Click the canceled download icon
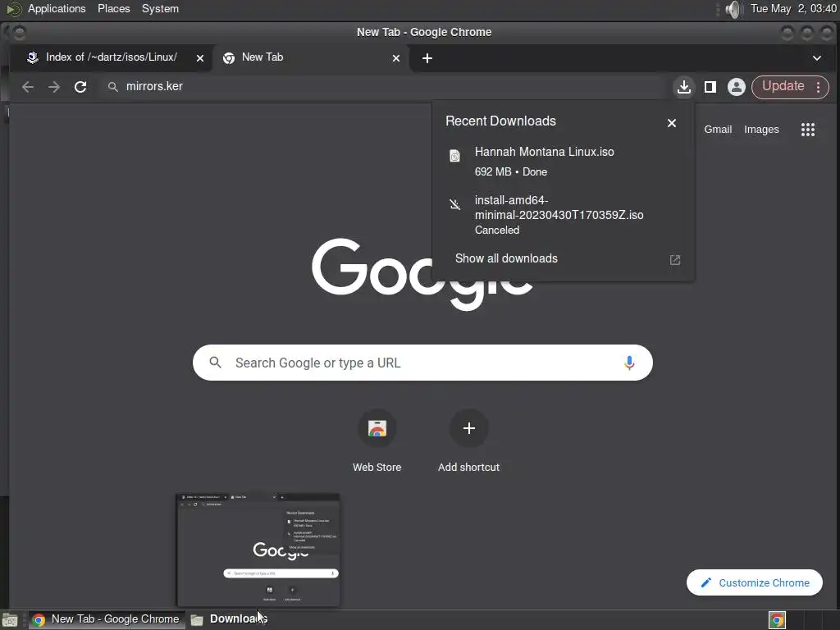The width and height of the screenshot is (840, 630). (454, 204)
